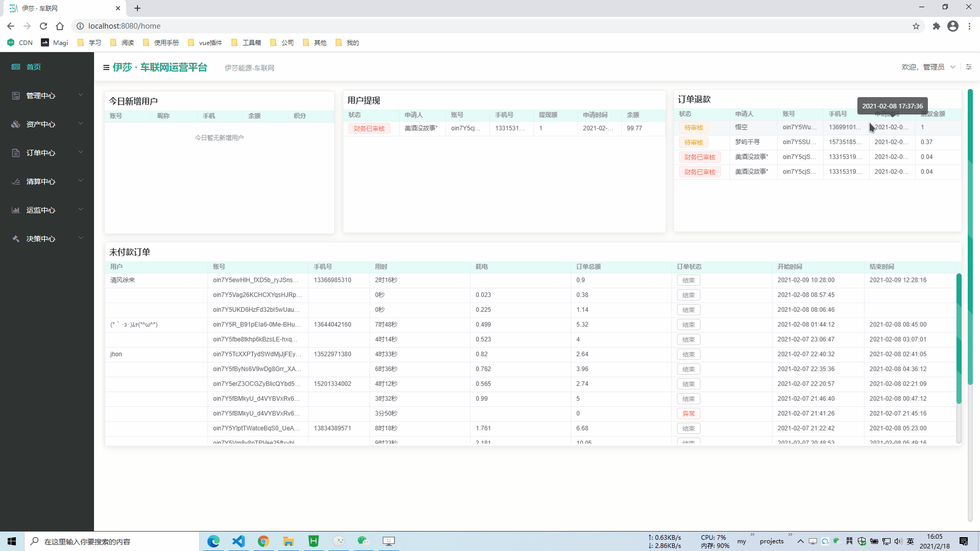Click 待审核 tag for 悟空 refund
Viewport: 980px width, 551px height.
694,128
